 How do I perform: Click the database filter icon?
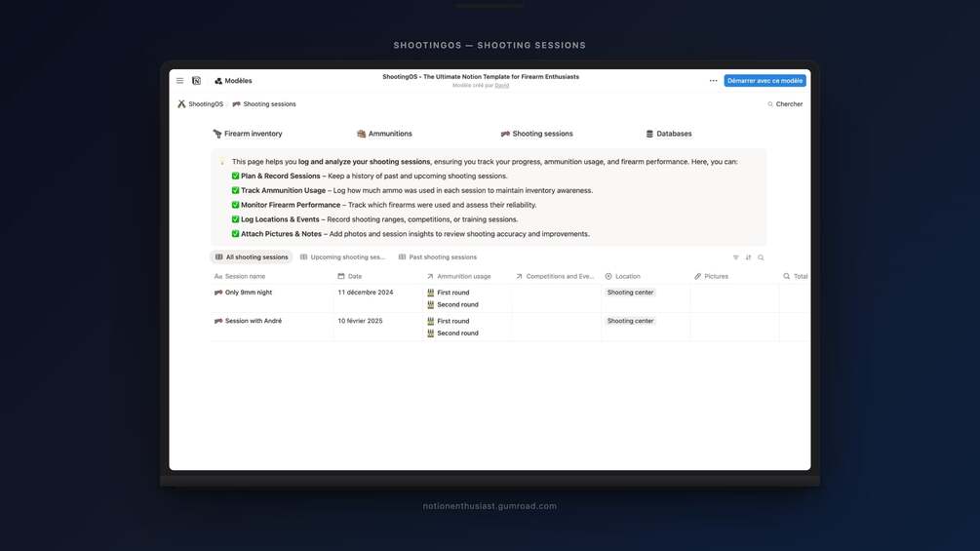click(735, 257)
